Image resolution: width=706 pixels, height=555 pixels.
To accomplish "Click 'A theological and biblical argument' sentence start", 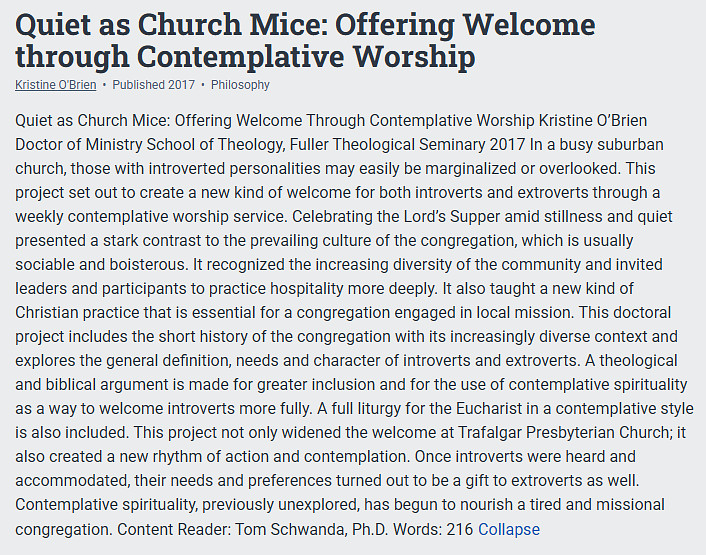I will tap(620, 360).
